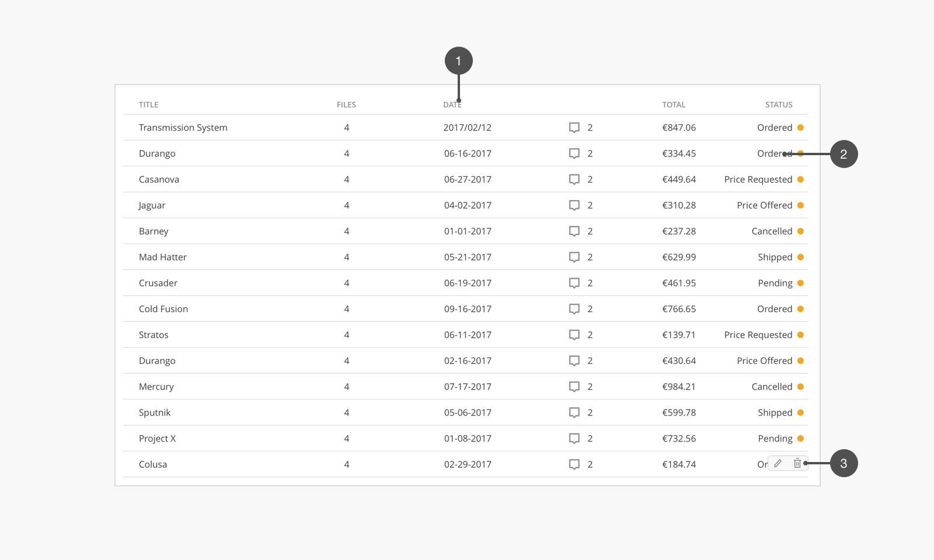Click the orange status dot in the Mercury row
The width and height of the screenshot is (934, 560).
(x=800, y=387)
